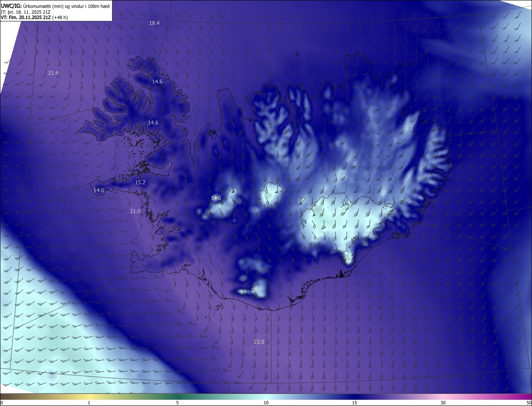Click the "VT: Fim. 20.11.2025 21Z (+48 h)" line
The width and height of the screenshot is (532, 406).
[34, 17]
